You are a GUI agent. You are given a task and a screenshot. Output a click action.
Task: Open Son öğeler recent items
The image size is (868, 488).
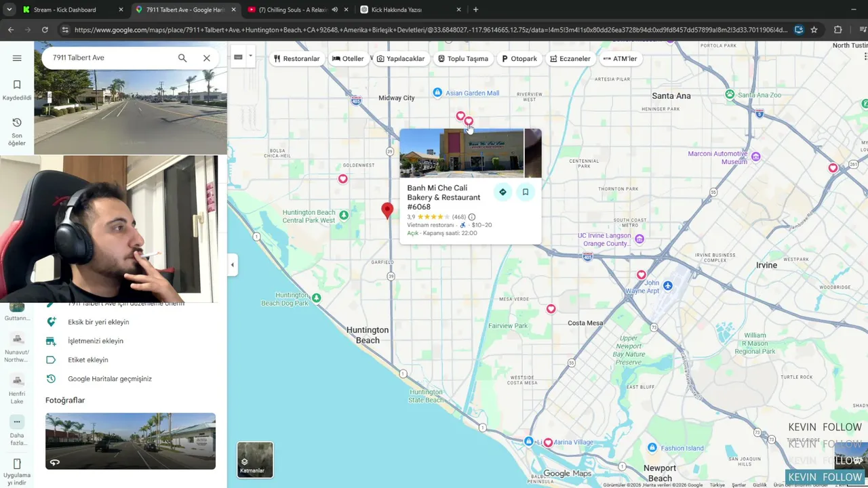(17, 131)
